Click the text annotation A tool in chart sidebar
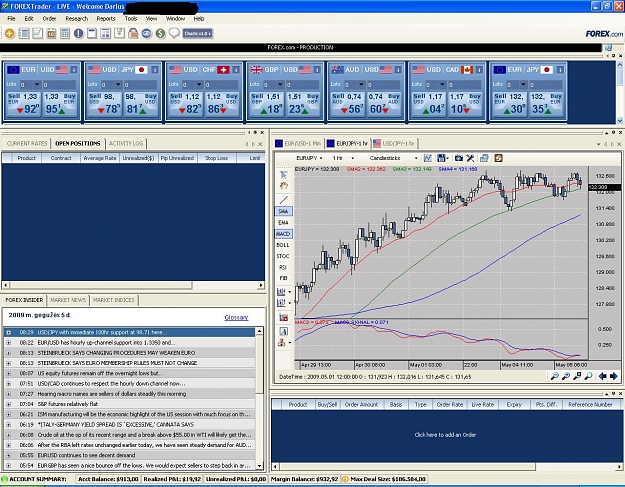The width and height of the screenshot is (625, 487). click(x=283, y=331)
